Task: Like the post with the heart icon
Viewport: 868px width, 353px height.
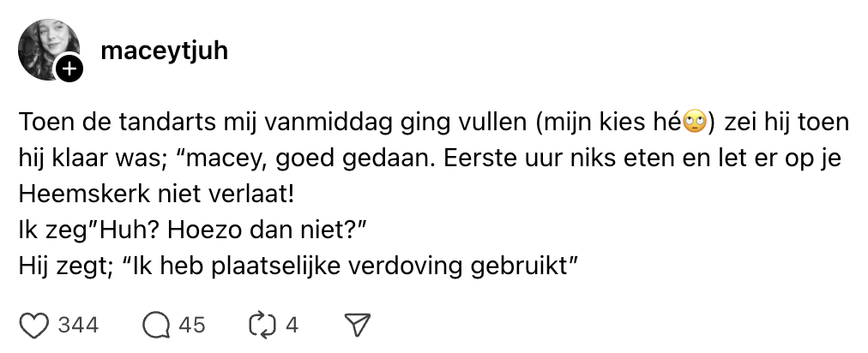Action: point(33,325)
